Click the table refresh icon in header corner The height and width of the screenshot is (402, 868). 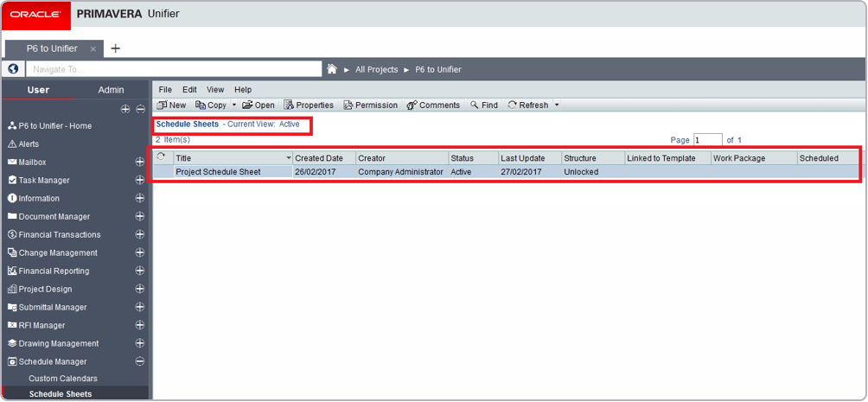tap(161, 157)
